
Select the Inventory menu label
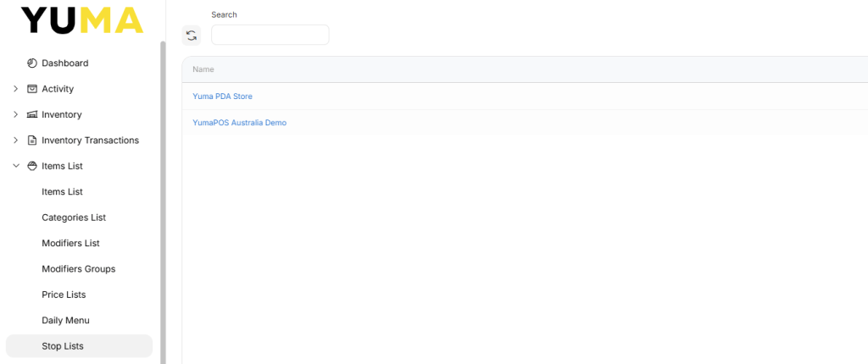tap(61, 114)
